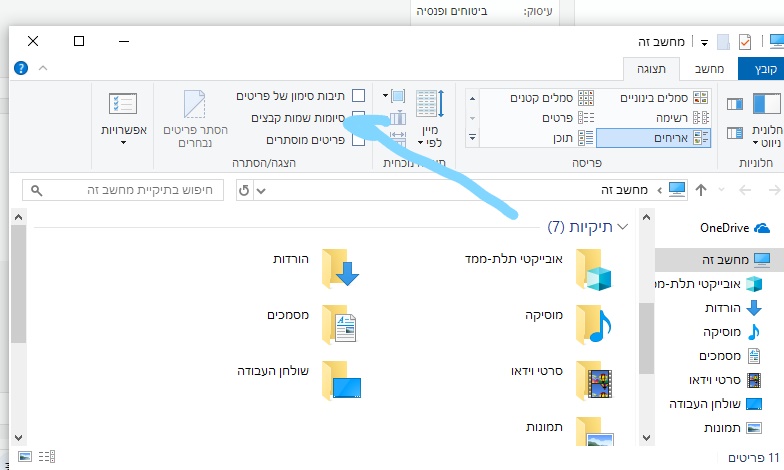Open the Documents folder (מסמכים) in main pane
This screenshot has width=784, height=470.
tap(313, 325)
